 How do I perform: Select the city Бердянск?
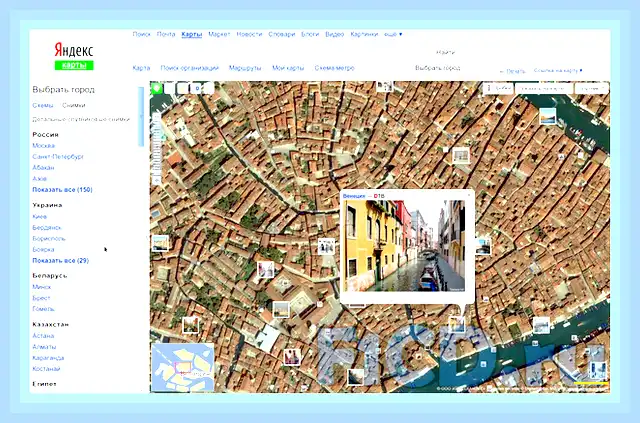[x=47, y=227]
